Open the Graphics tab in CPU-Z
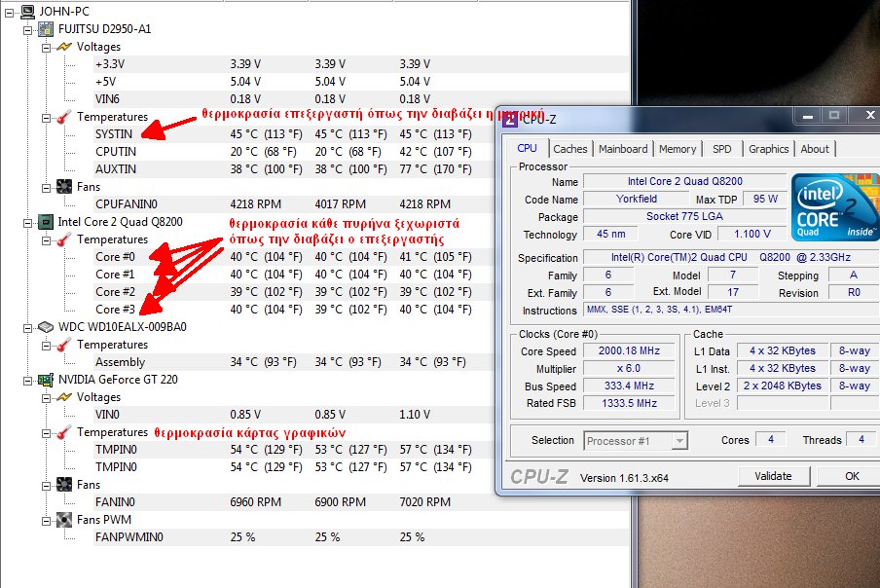Image resolution: width=880 pixels, height=588 pixels. [x=768, y=149]
